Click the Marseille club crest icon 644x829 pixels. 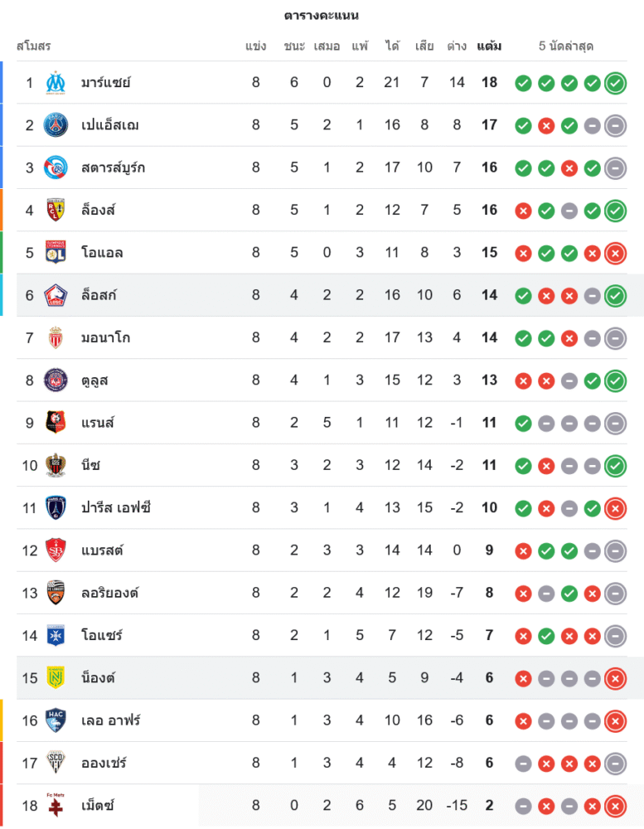[56, 83]
